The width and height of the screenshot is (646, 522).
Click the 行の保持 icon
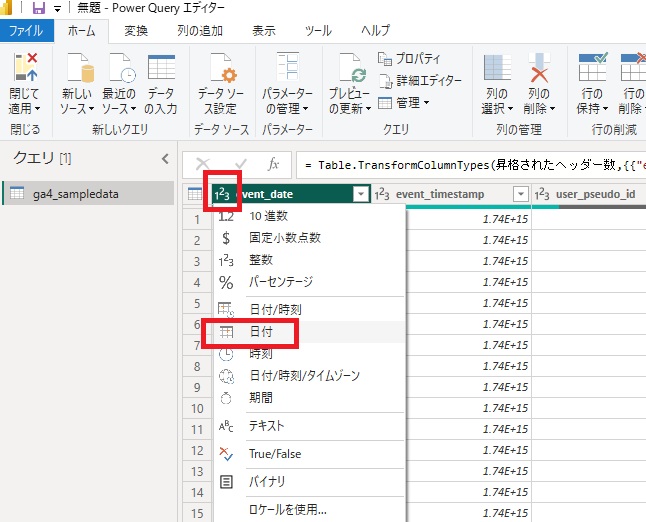point(593,67)
